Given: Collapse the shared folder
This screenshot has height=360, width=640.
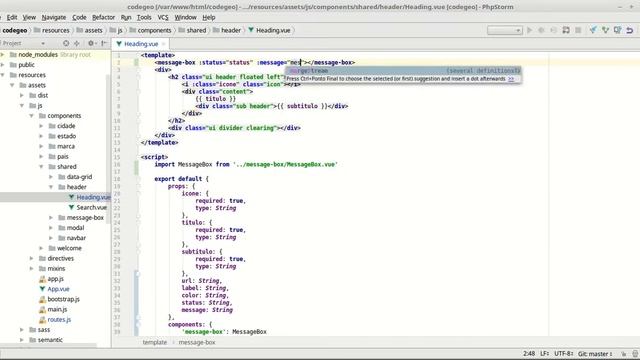Looking at the screenshot, I should [x=42, y=167].
